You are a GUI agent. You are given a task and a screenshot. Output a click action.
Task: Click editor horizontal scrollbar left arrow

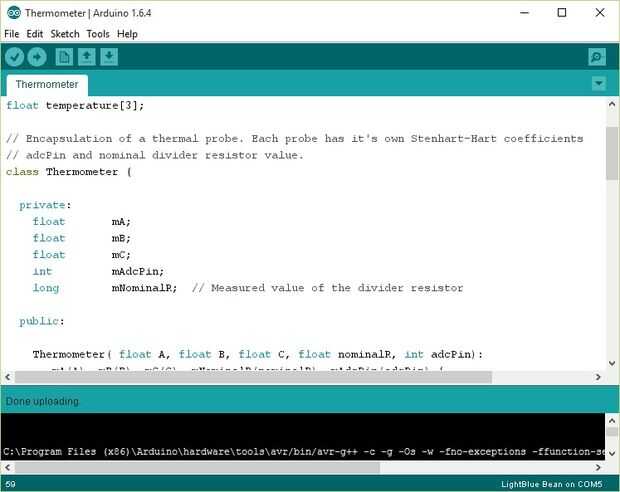(x=8, y=377)
